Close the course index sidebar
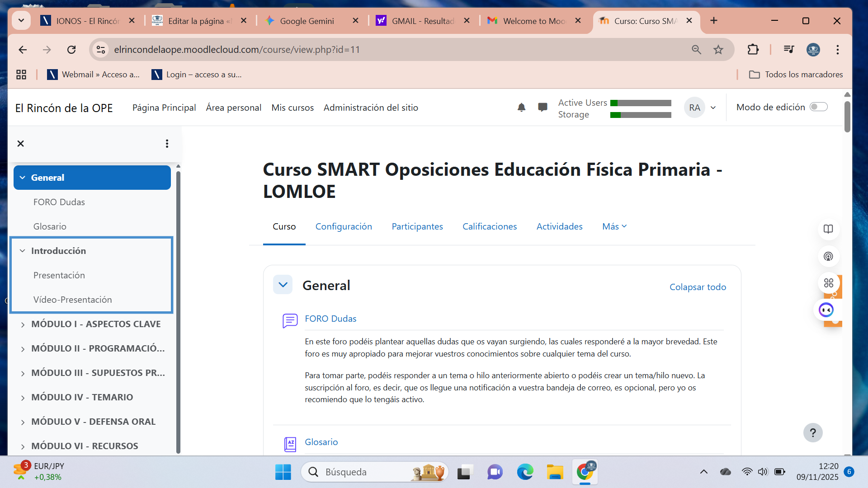Viewport: 868px width, 488px height. 20,144
